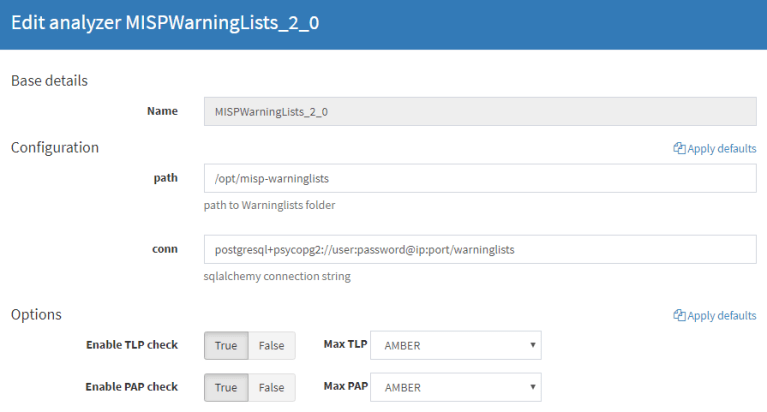Image resolution: width=767 pixels, height=412 pixels.
Task: Set Enable TLP check to False
Action: (271, 346)
